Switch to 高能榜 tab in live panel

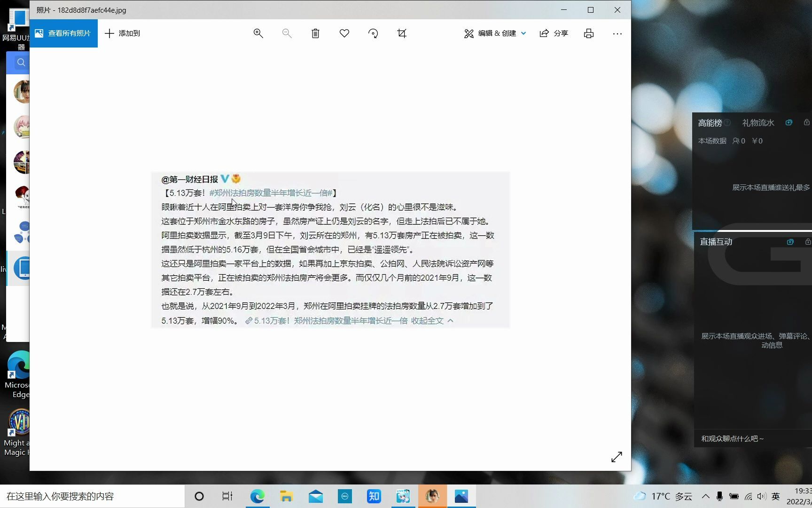(710, 123)
